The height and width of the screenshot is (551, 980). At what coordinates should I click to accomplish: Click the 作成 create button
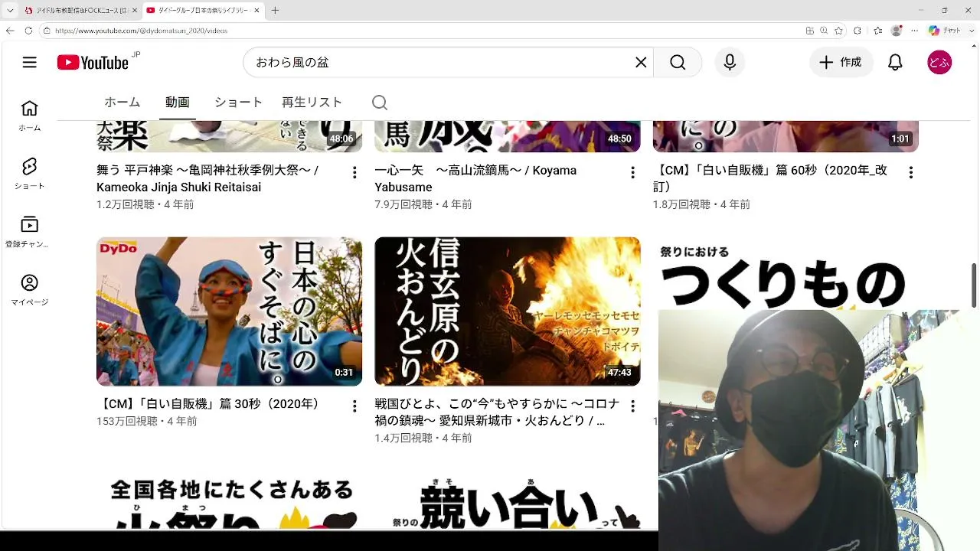point(841,63)
